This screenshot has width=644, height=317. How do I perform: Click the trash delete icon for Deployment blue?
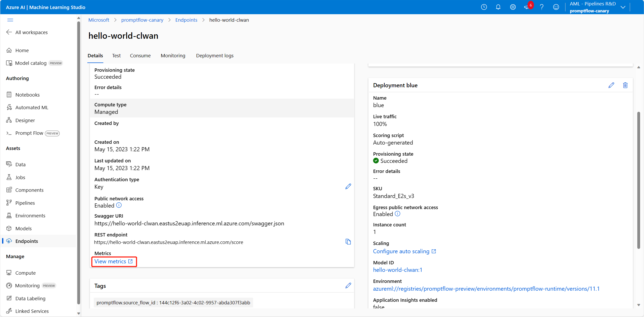point(625,85)
